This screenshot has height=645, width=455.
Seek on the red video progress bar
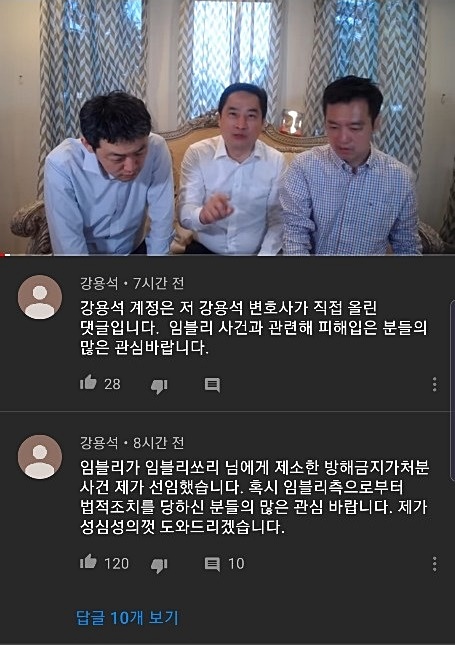pos(228,255)
